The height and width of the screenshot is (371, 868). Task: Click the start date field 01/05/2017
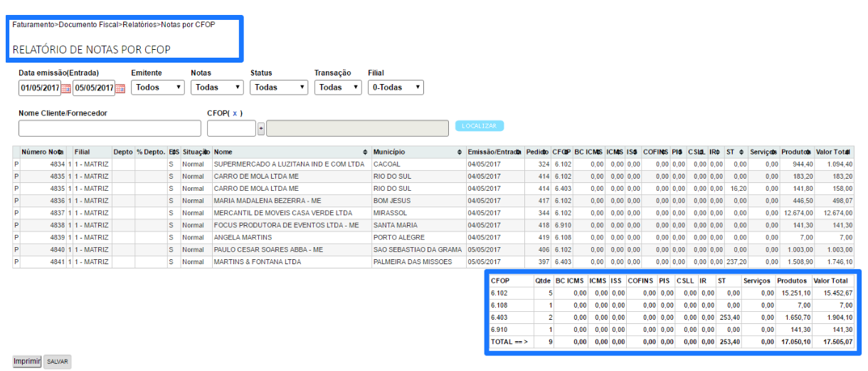(39, 88)
